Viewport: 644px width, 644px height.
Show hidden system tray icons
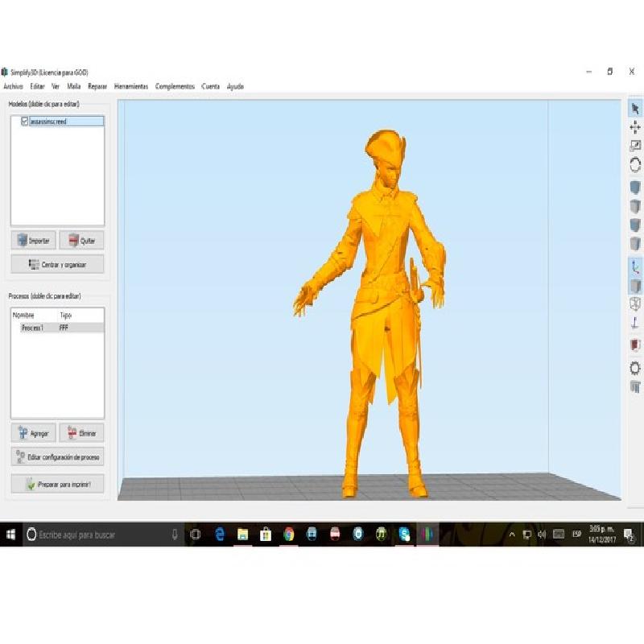click(512, 535)
